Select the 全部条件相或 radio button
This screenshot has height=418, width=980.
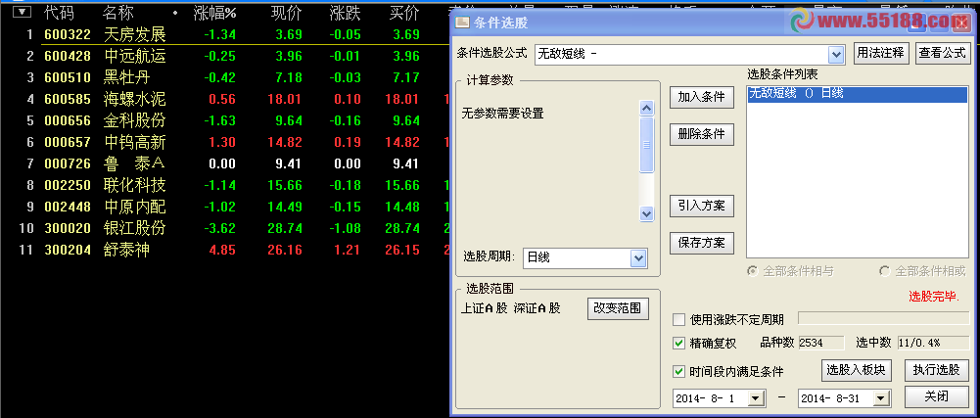pyautogui.click(x=885, y=271)
